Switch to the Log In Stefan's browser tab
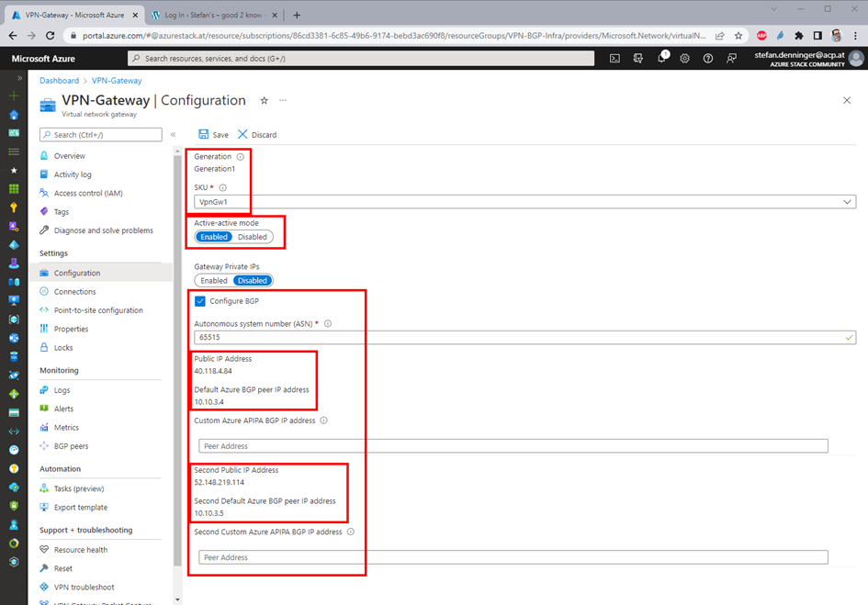 coord(215,15)
